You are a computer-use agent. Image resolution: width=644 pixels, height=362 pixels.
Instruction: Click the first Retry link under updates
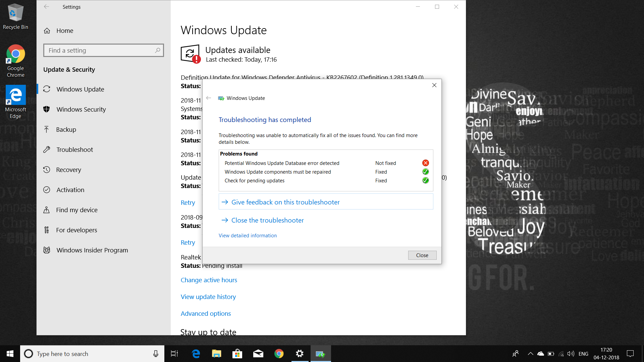click(x=188, y=202)
